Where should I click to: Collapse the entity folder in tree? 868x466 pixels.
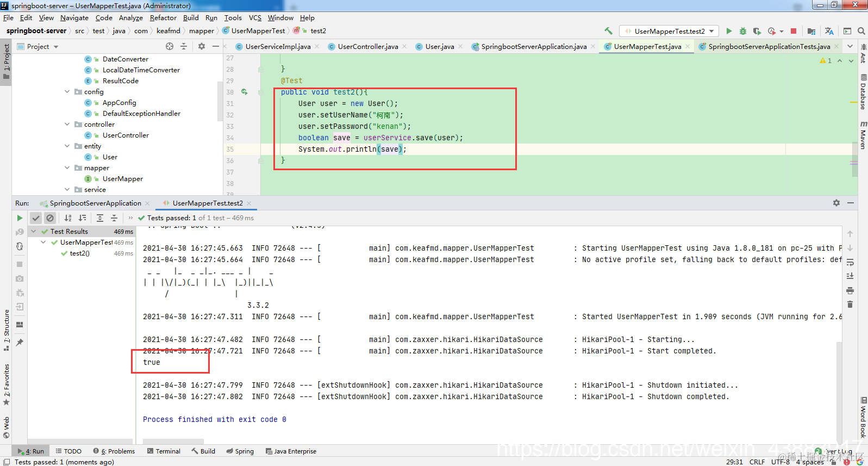(67, 146)
